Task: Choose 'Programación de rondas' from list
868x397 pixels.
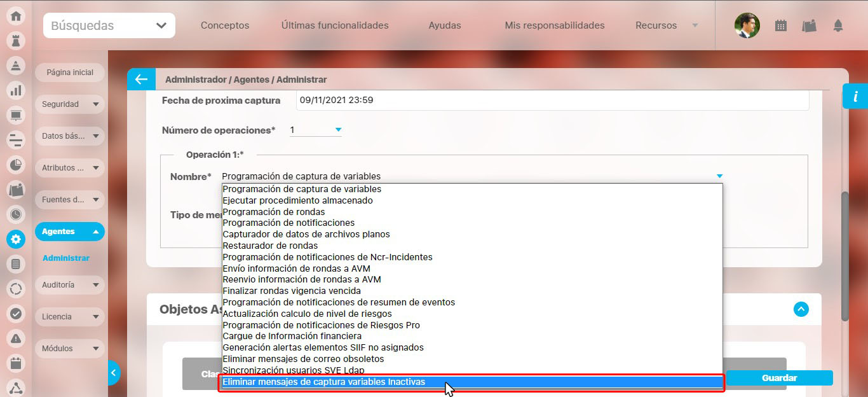Action: pyautogui.click(x=274, y=212)
